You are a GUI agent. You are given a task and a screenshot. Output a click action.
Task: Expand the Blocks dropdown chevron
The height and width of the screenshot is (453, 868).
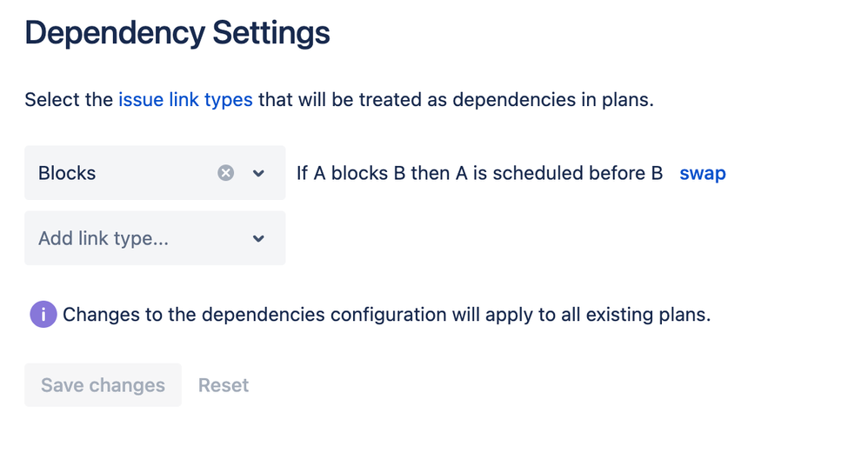[258, 173]
